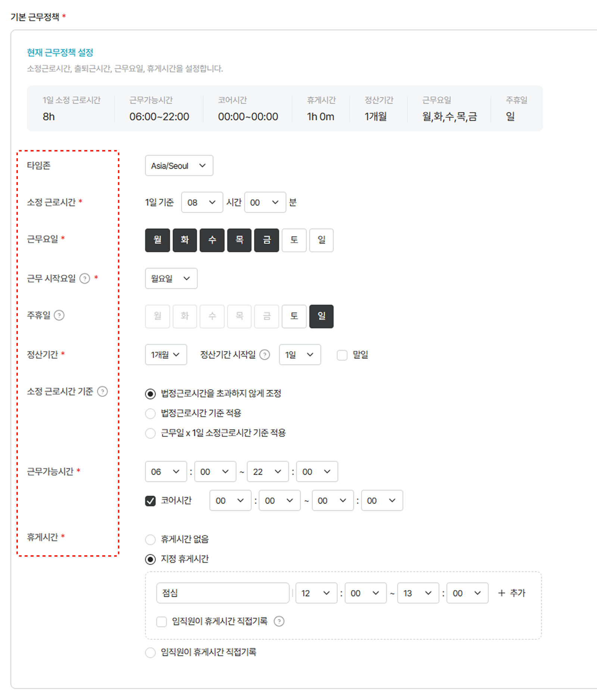Open break end minute dropdown
Screen dimensions: 597x700
click(x=468, y=593)
